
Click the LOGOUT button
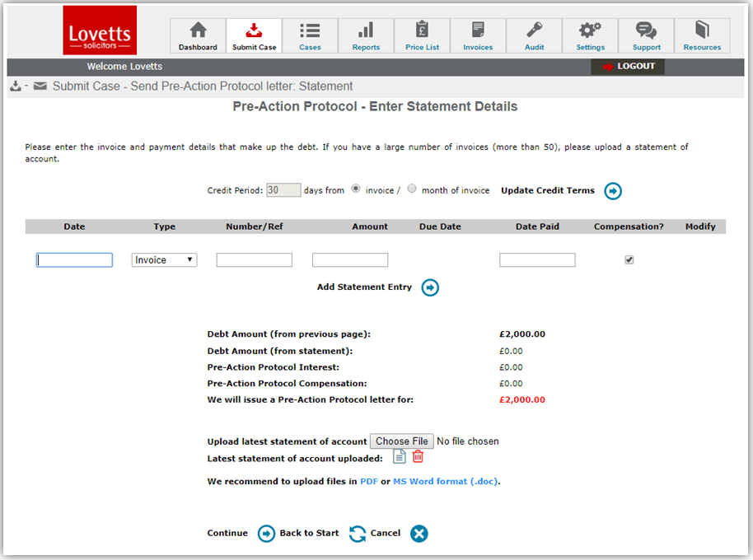[628, 67]
